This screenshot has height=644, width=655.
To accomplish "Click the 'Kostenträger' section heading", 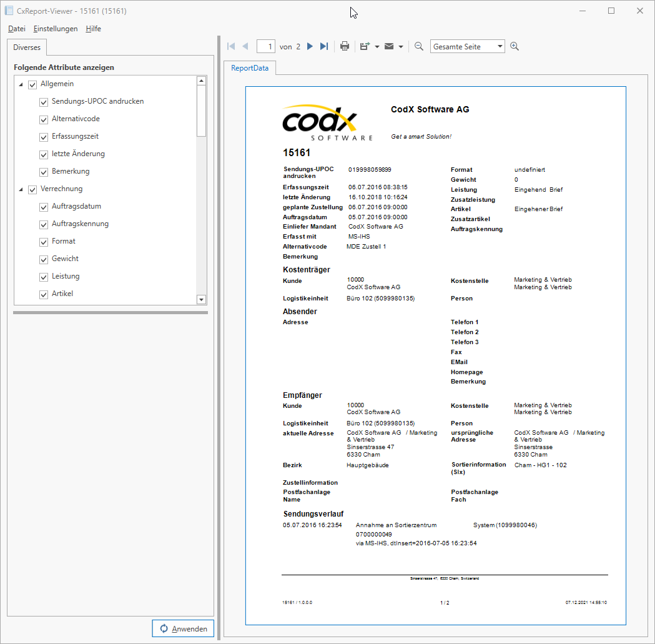I will [306, 270].
